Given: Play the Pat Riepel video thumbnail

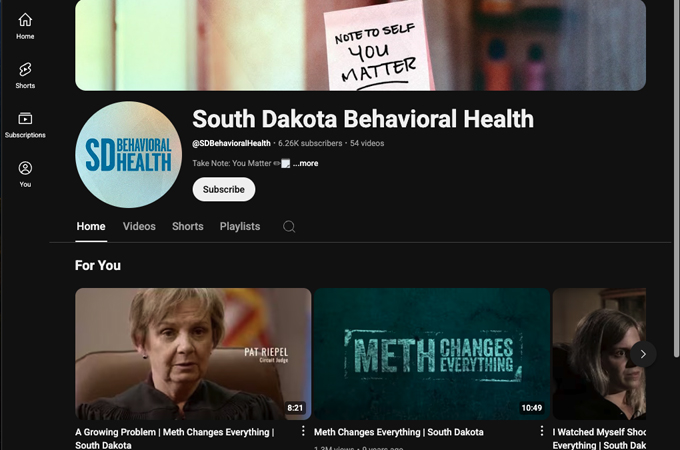Looking at the screenshot, I should tap(193, 354).
